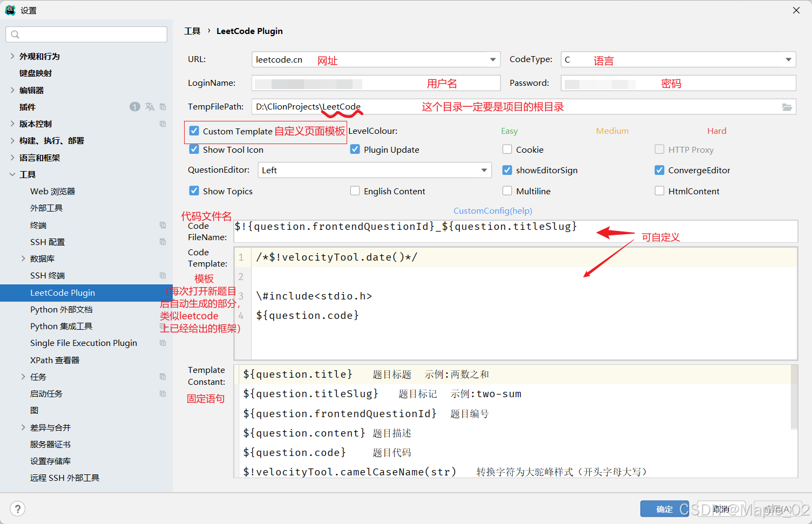This screenshot has width=812, height=524.
Task: Disable the Custom Template checkbox
Action: click(x=194, y=131)
